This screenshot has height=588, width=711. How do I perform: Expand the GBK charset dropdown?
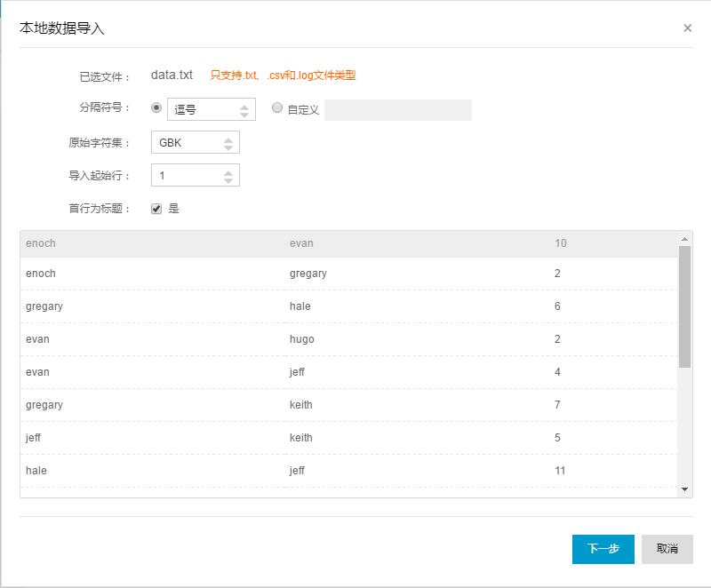coord(196,142)
